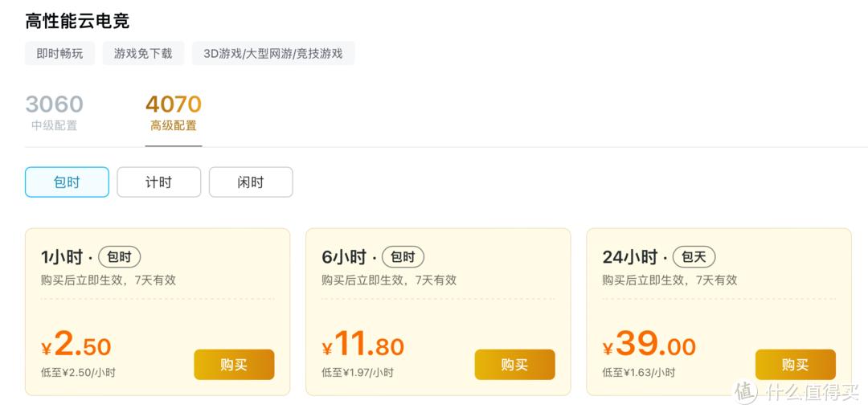Click the 包时 badge on 1小时 card
The height and width of the screenshot is (413, 868).
[x=119, y=257]
